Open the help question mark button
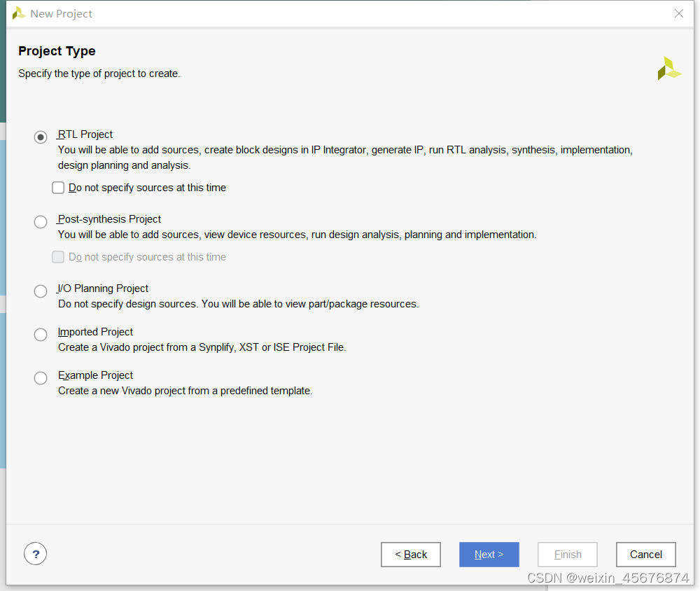 coord(35,553)
